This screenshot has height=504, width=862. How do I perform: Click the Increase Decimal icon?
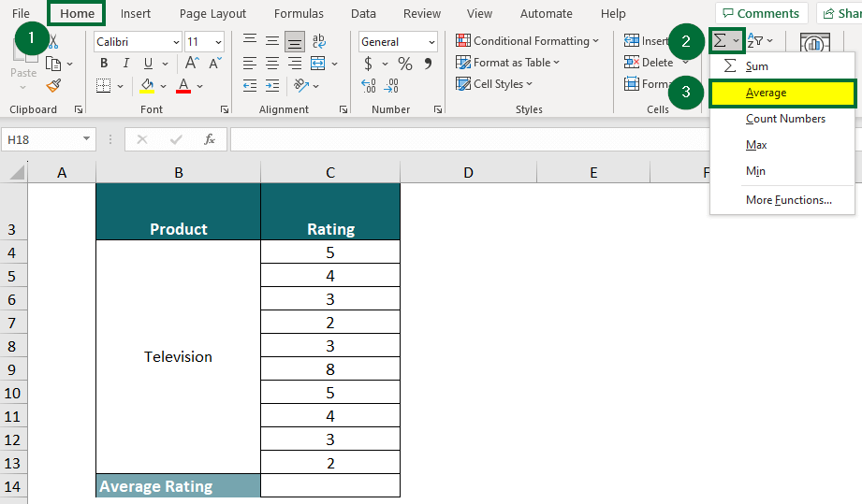(x=369, y=85)
